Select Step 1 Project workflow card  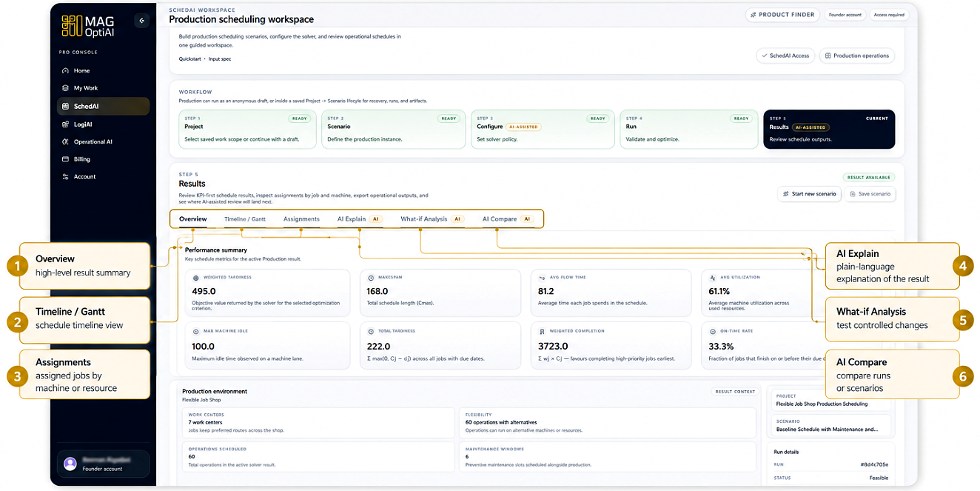point(248,130)
